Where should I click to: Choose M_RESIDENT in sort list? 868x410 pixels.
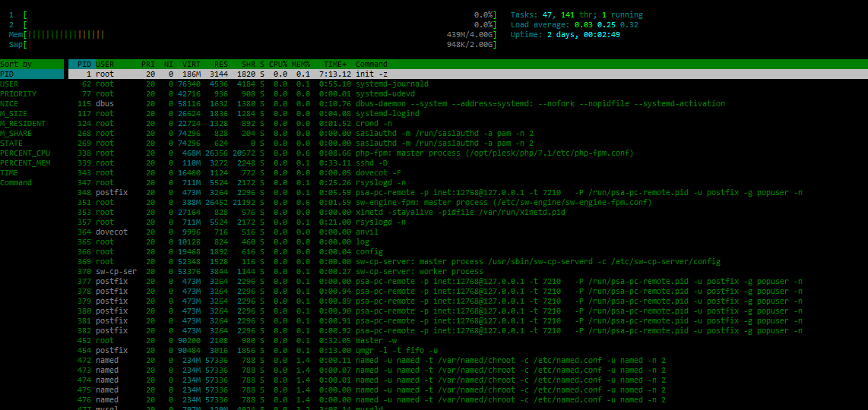22,123
